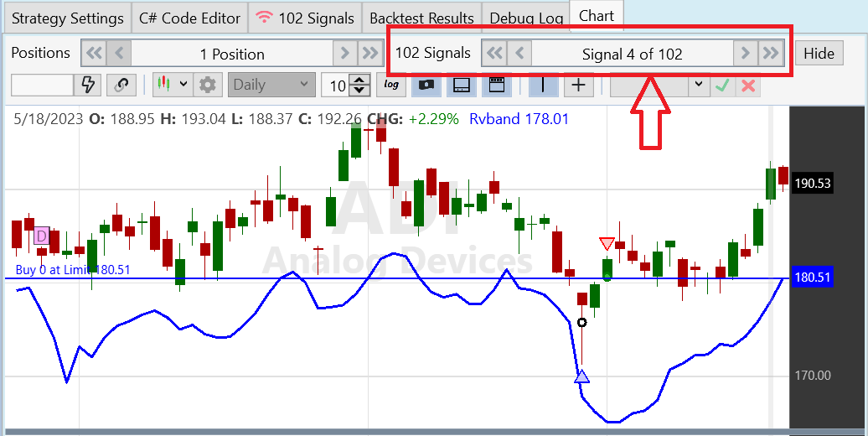
Task: Click the black circle marker on chart
Action: [x=581, y=323]
